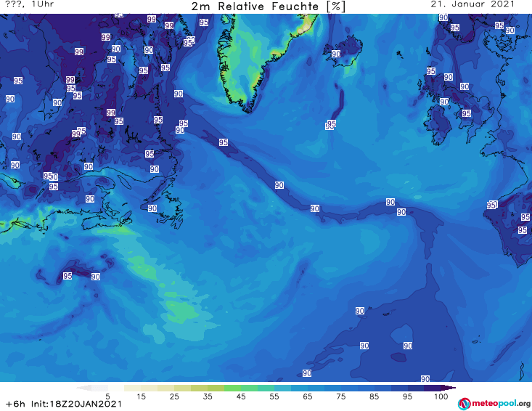Click the date '21. Januar 2021'
This screenshot has width=532, height=411.
click(x=472, y=4)
